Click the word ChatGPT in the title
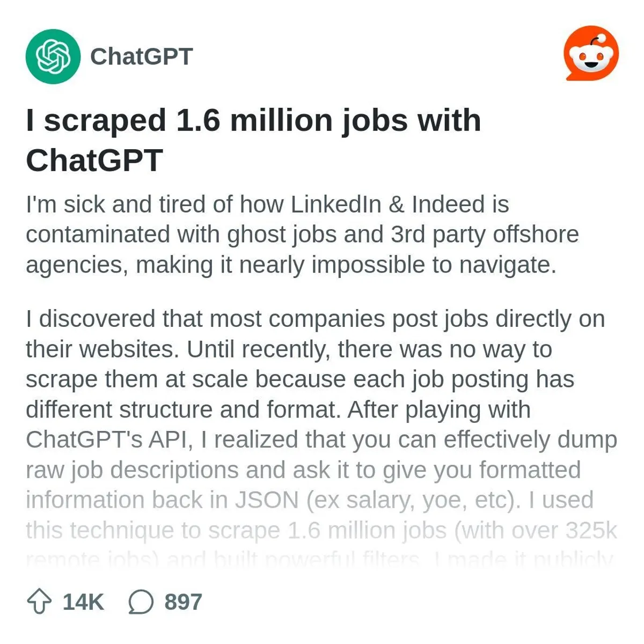The width and height of the screenshot is (644, 644). tap(94, 159)
